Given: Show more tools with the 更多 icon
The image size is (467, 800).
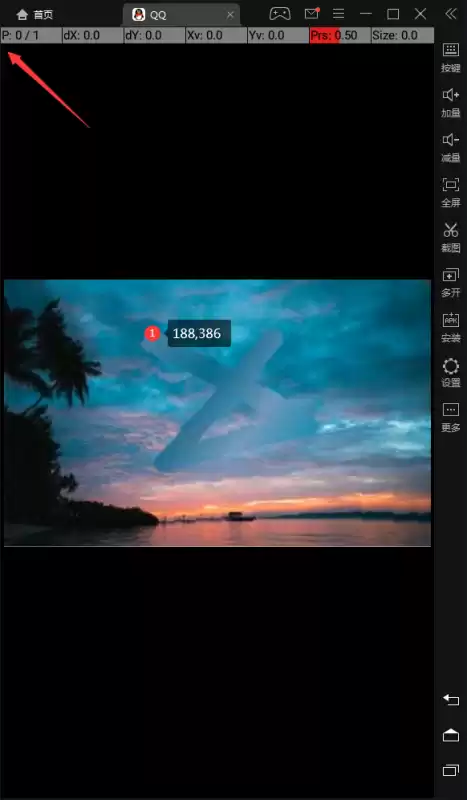Looking at the screenshot, I should 451,417.
